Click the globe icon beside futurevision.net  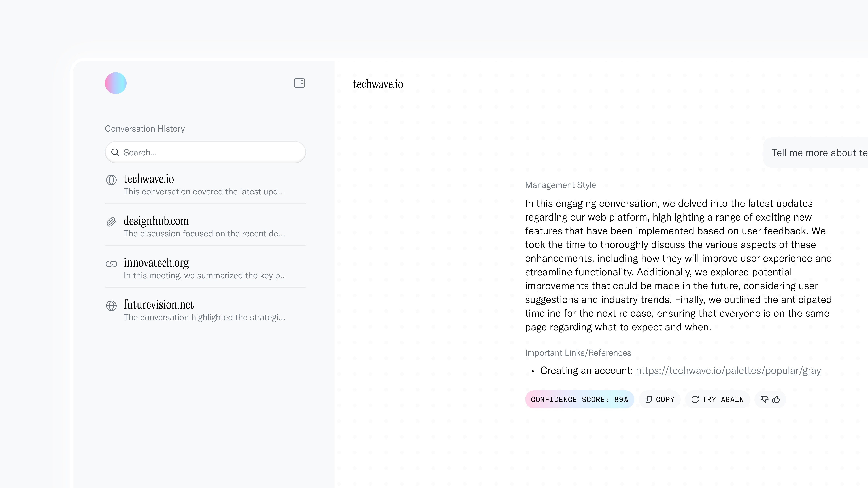(111, 306)
